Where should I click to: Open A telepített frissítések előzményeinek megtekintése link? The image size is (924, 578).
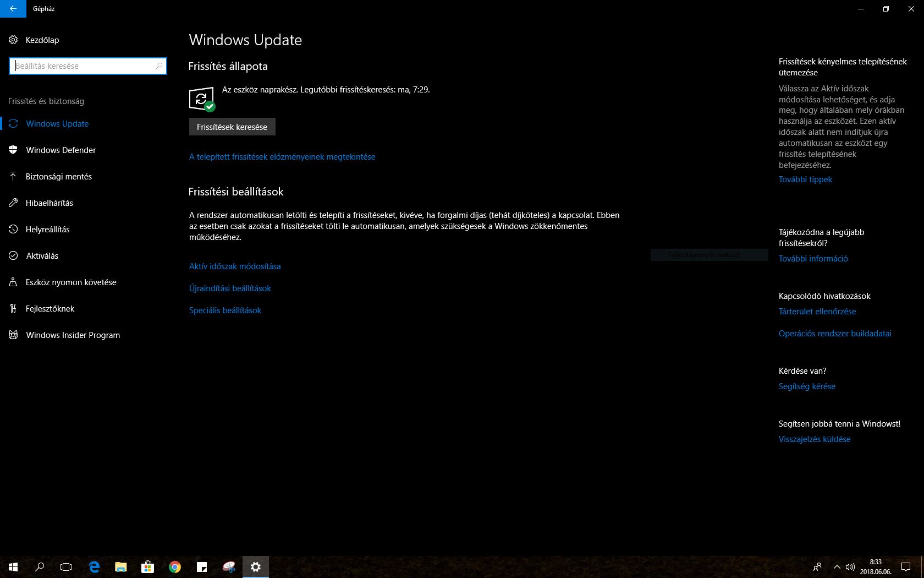tap(282, 157)
